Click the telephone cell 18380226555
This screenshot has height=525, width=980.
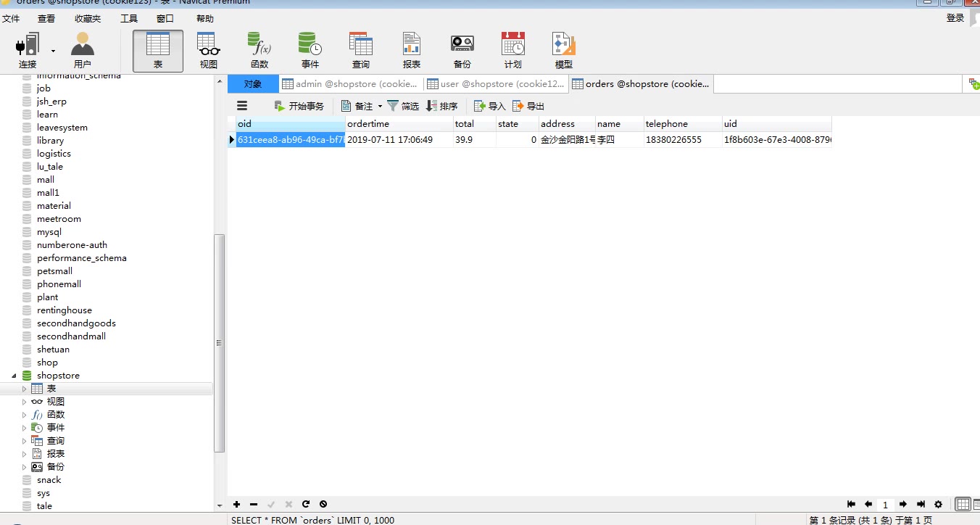coord(683,140)
